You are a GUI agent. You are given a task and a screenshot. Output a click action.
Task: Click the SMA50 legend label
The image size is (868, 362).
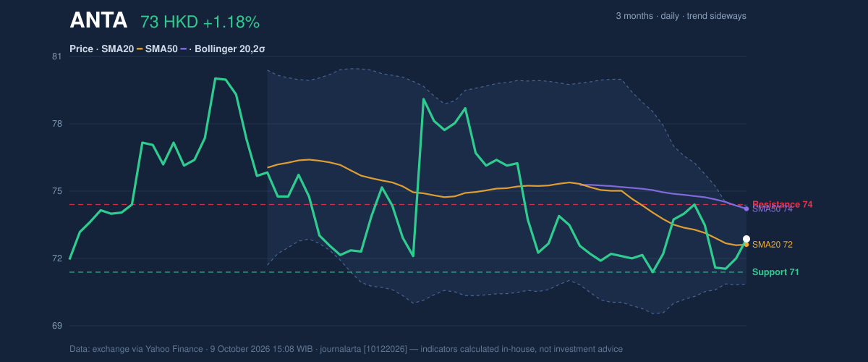[x=161, y=49]
